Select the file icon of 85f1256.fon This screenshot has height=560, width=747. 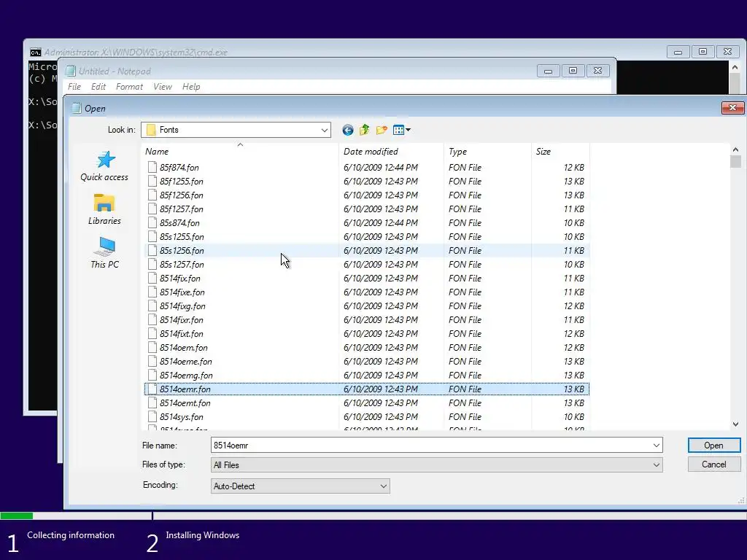152,195
